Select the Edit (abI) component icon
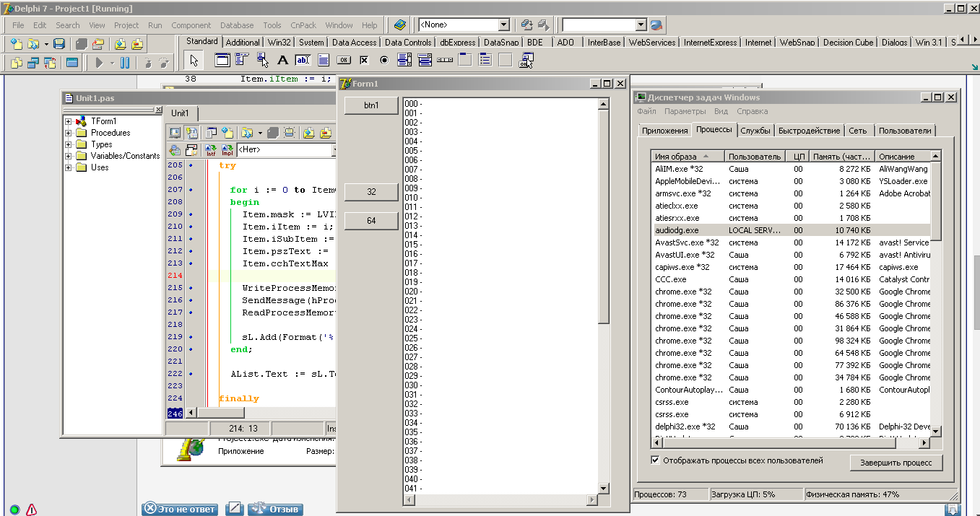Image resolution: width=980 pixels, height=516 pixels. coord(303,61)
